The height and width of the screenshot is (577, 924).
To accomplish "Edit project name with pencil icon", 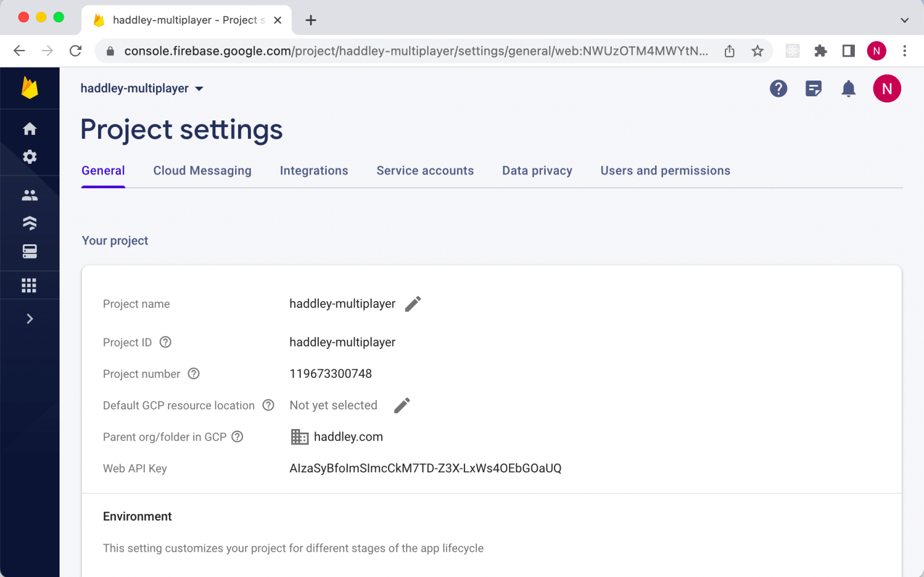I will click(x=413, y=304).
